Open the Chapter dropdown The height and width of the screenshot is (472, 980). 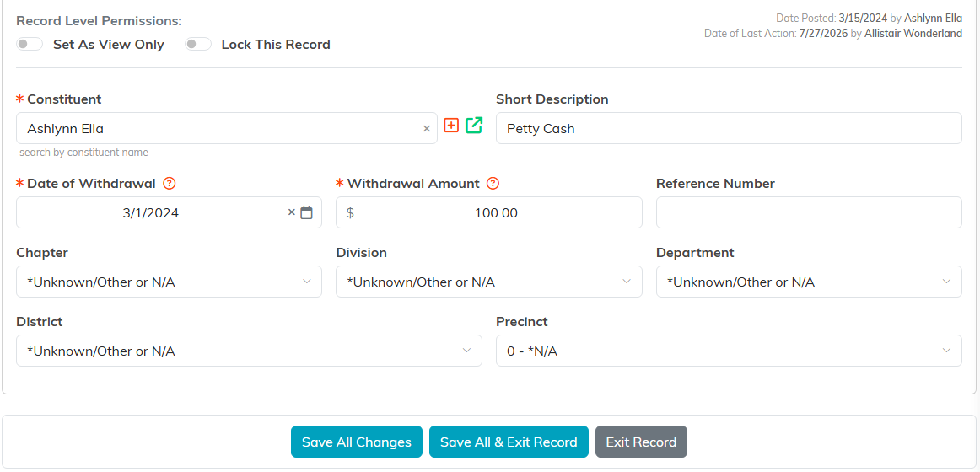169,282
